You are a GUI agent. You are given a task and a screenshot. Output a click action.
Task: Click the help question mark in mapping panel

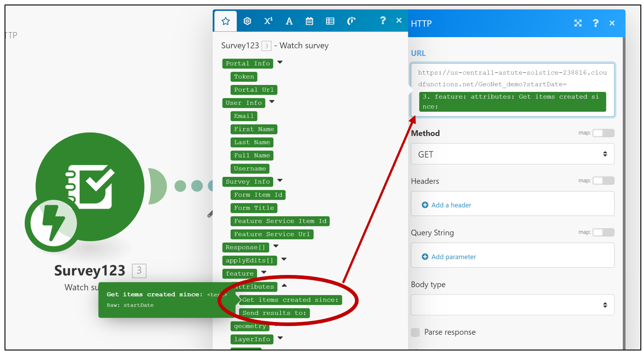383,20
